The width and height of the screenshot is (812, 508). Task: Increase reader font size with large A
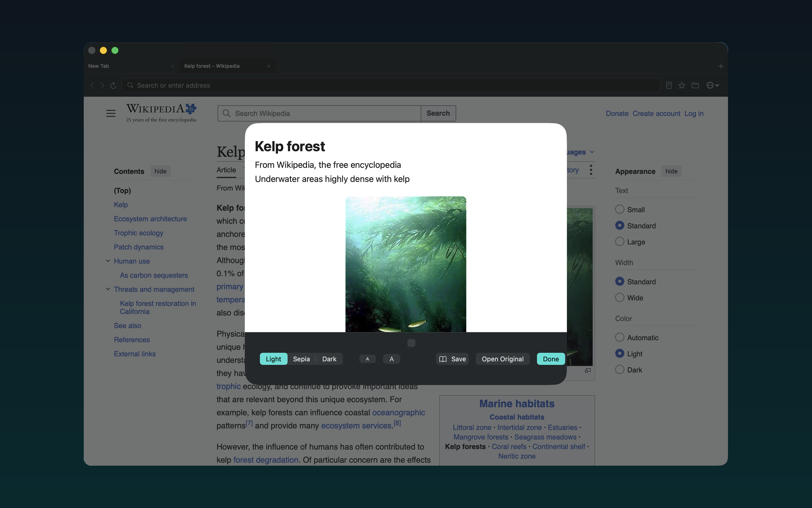click(391, 359)
